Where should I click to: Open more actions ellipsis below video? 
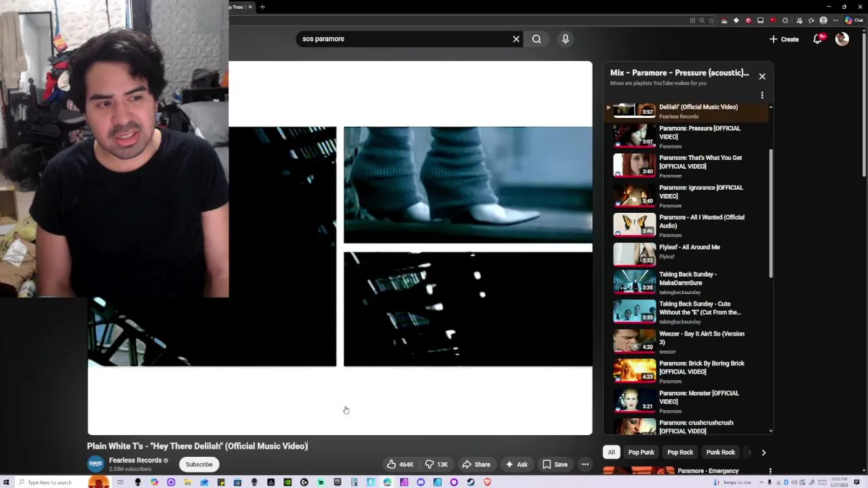point(585,464)
